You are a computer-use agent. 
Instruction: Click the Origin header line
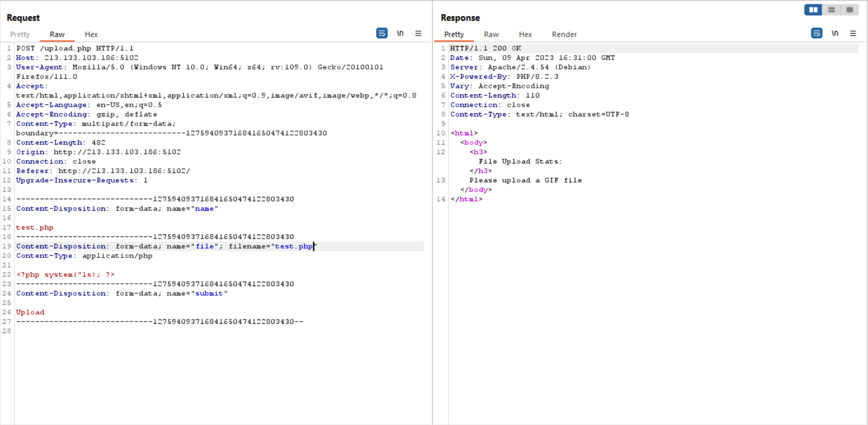tap(99, 152)
